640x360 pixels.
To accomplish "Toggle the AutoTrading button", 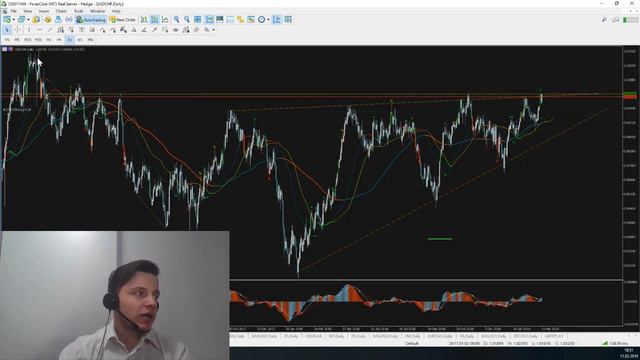I will tap(91, 20).
